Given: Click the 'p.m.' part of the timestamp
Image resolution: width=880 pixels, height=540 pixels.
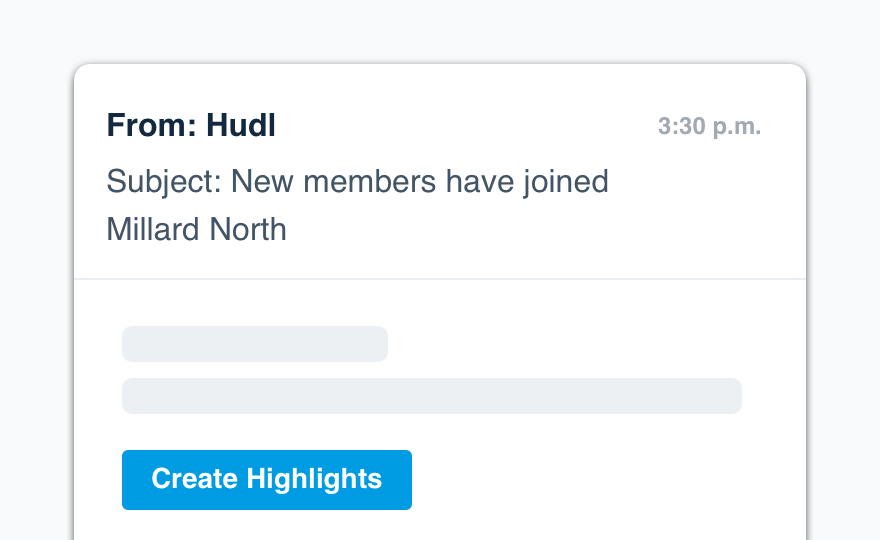Looking at the screenshot, I should pyautogui.click(x=736, y=127).
